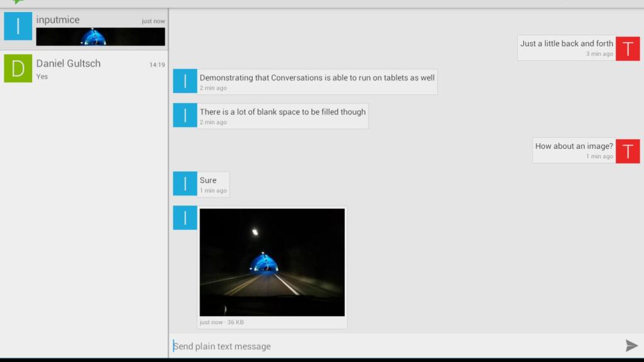Open the Daniel Gultsch conversation
The height and width of the screenshot is (362, 644).
(82, 69)
